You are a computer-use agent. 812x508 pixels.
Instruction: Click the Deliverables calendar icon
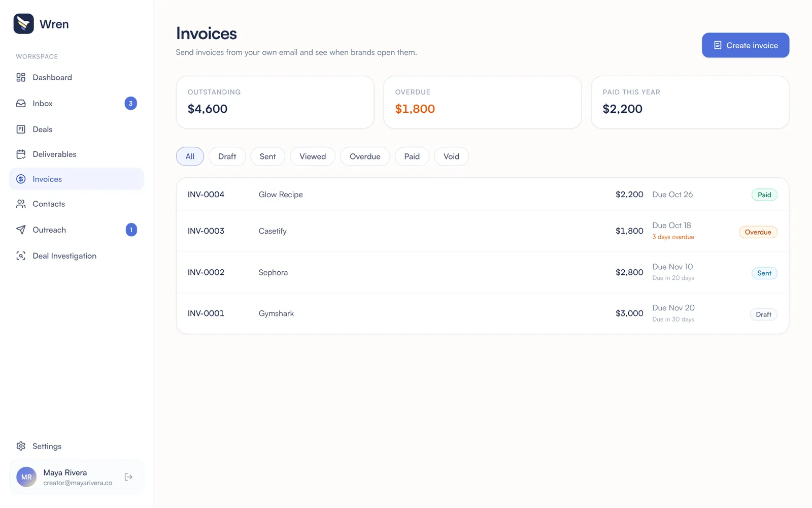point(21,154)
